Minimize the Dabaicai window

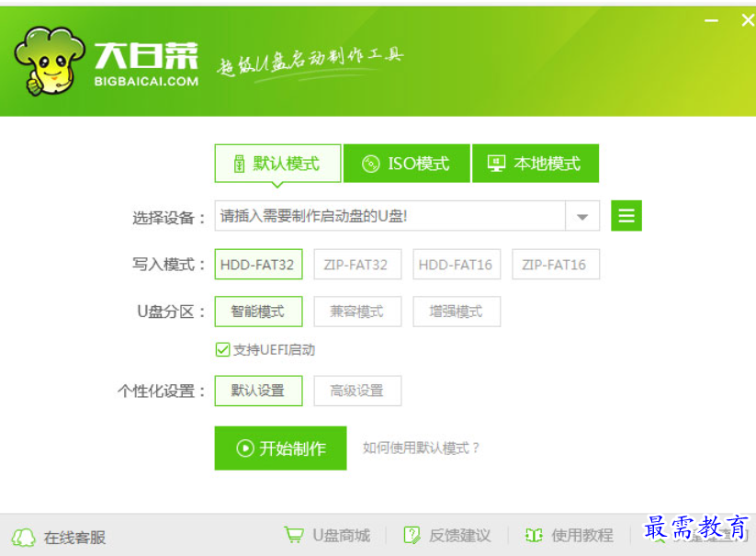(711, 21)
